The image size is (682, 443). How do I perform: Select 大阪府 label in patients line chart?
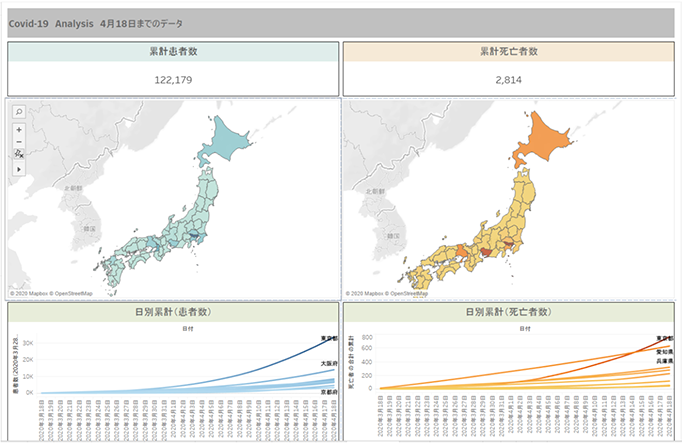(x=327, y=363)
